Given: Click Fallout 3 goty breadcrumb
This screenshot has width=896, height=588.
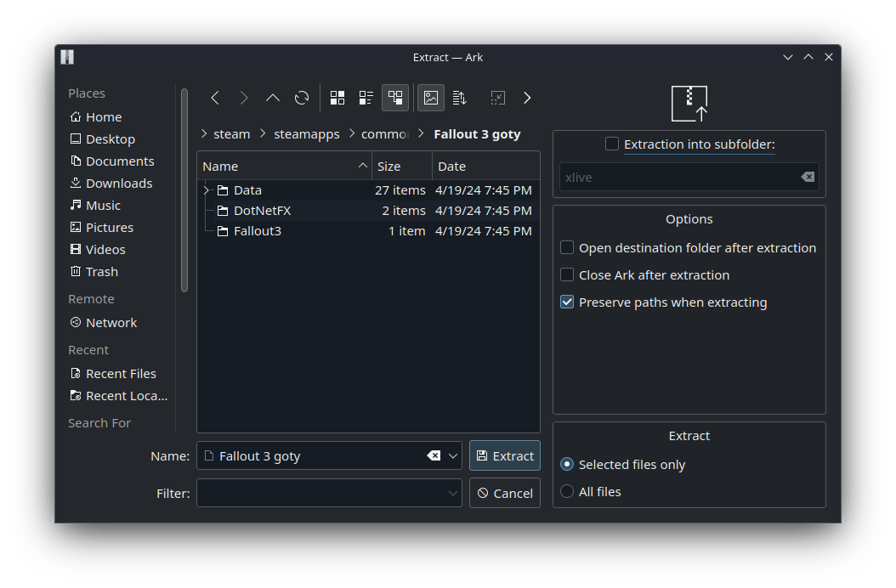Looking at the screenshot, I should click(477, 133).
